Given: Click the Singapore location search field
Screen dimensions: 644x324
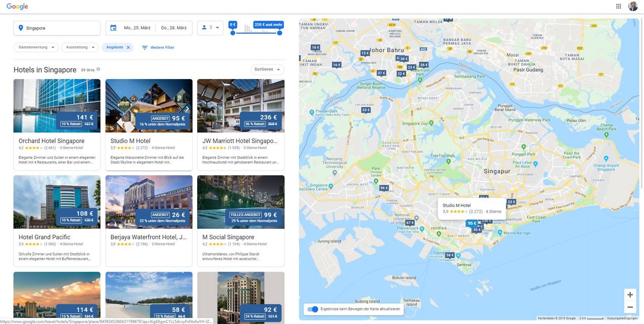Looking at the screenshot, I should pyautogui.click(x=57, y=28).
